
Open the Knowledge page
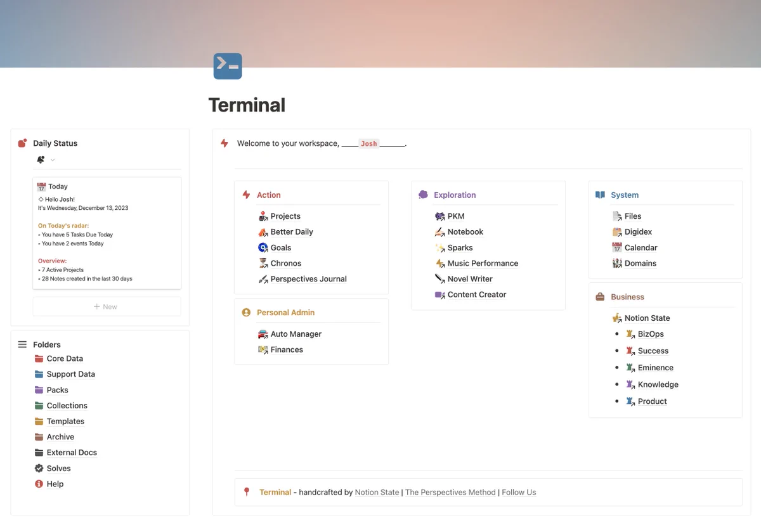pyautogui.click(x=658, y=384)
